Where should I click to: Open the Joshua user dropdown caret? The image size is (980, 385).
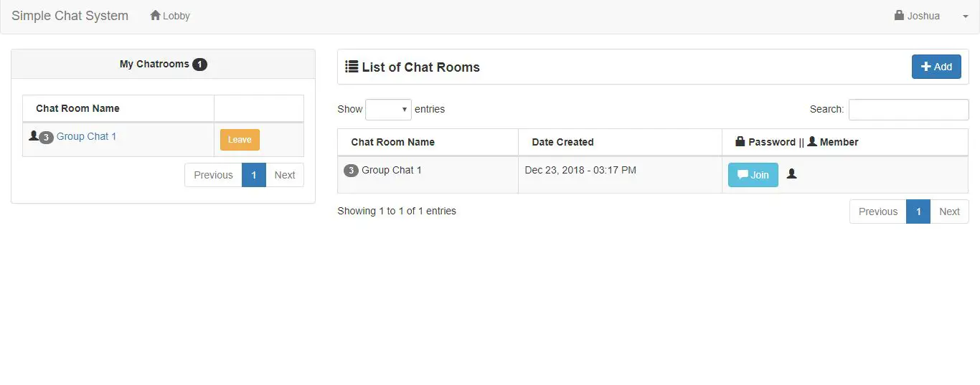point(965,16)
